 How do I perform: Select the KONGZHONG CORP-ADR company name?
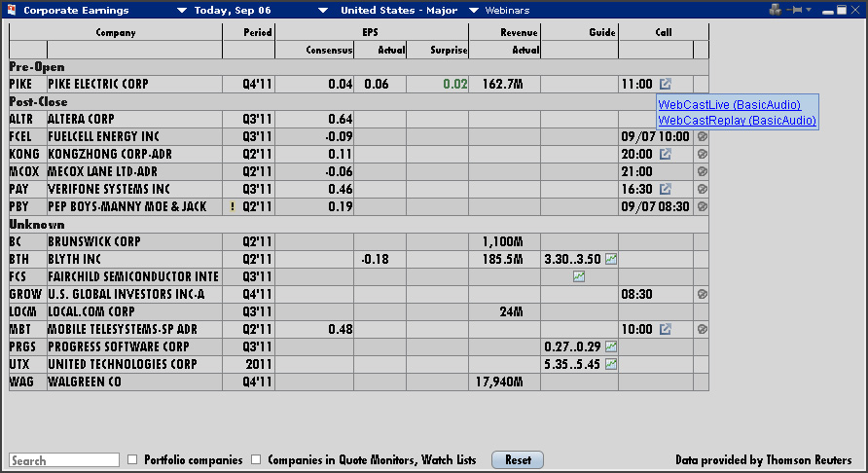tap(110, 154)
